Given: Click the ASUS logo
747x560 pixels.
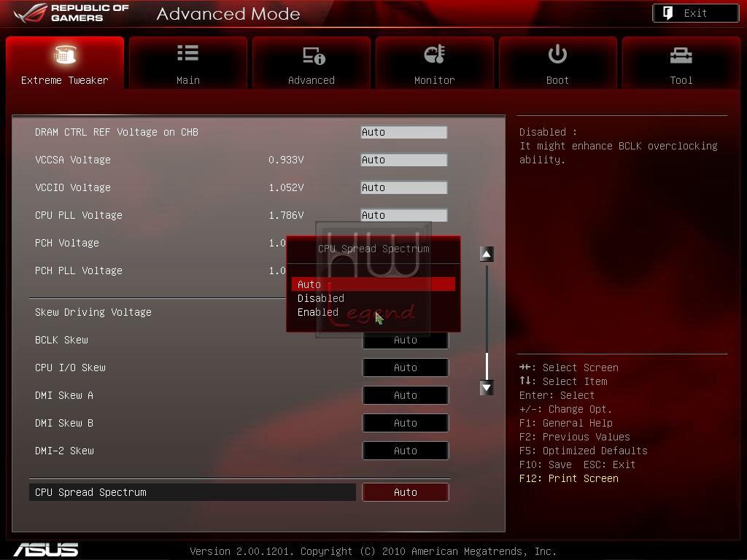Looking at the screenshot, I should coord(46,550).
